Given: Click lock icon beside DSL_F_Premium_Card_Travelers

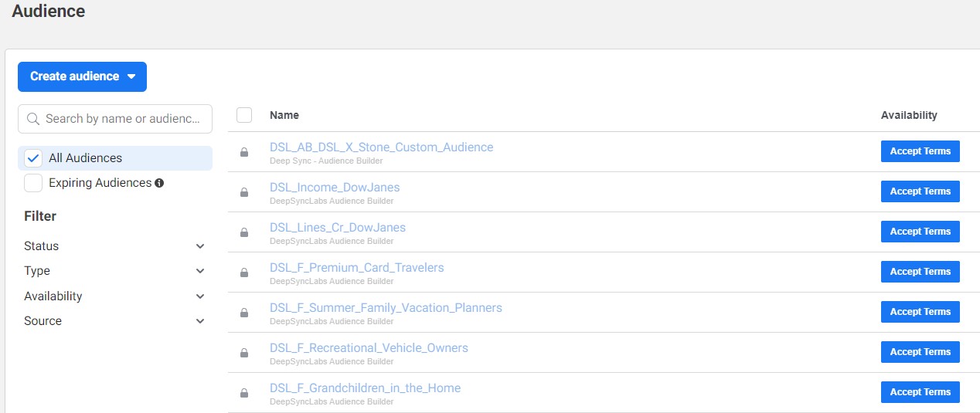Looking at the screenshot, I should pos(244,273).
